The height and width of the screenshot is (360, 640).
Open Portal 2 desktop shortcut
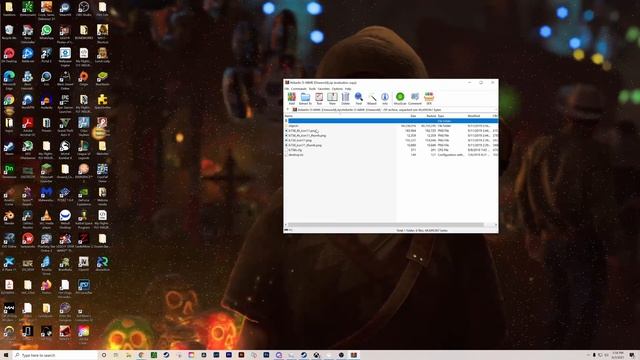point(46,56)
